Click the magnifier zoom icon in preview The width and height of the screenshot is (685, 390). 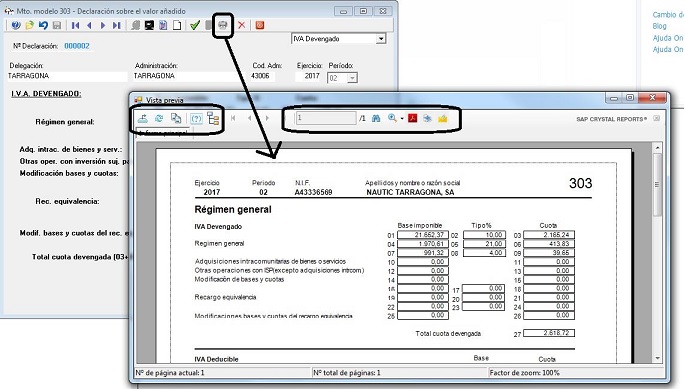[x=392, y=118]
